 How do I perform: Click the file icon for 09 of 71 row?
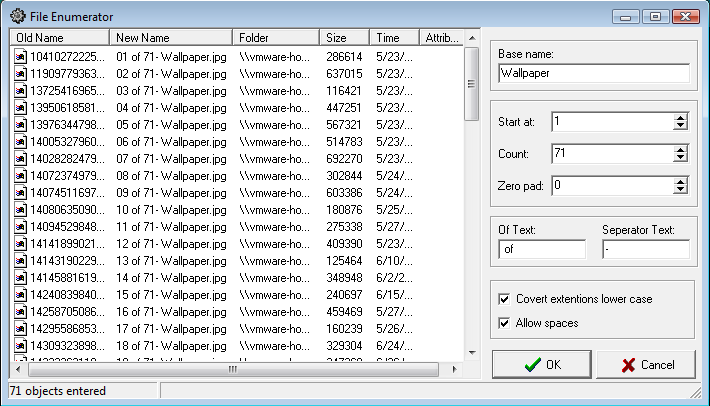point(20,193)
